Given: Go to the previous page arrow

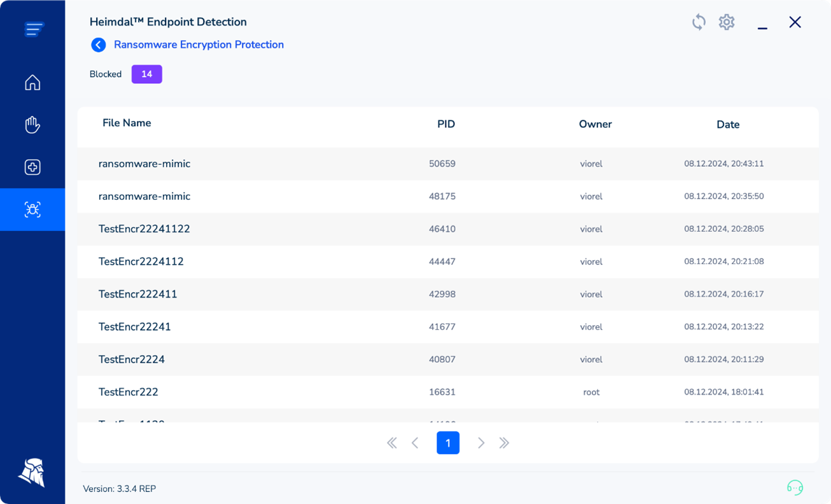Looking at the screenshot, I should [415, 443].
